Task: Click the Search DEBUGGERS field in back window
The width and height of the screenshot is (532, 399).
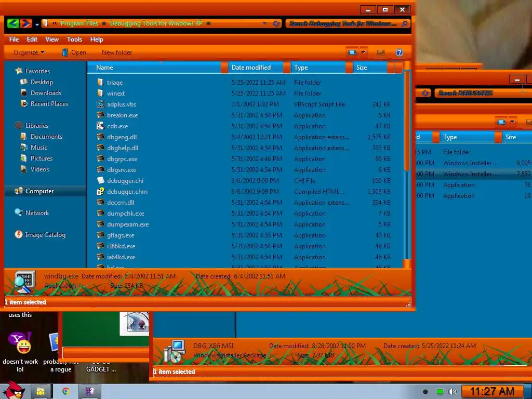Action: tap(483, 93)
